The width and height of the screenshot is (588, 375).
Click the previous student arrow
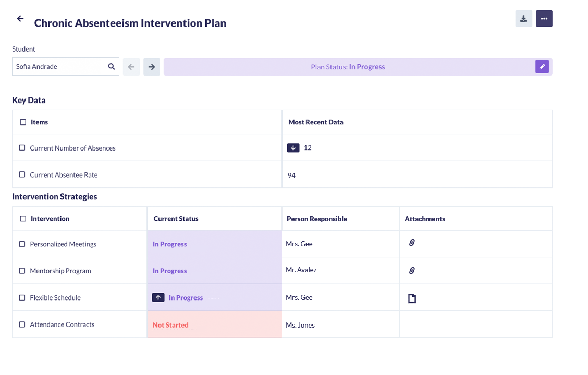pos(131,66)
